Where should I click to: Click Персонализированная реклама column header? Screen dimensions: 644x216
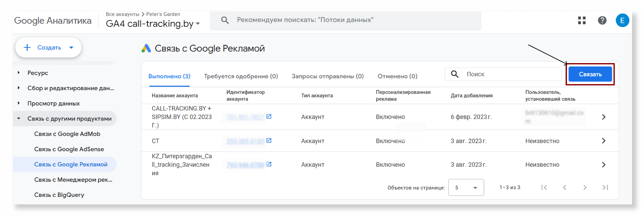click(x=403, y=95)
